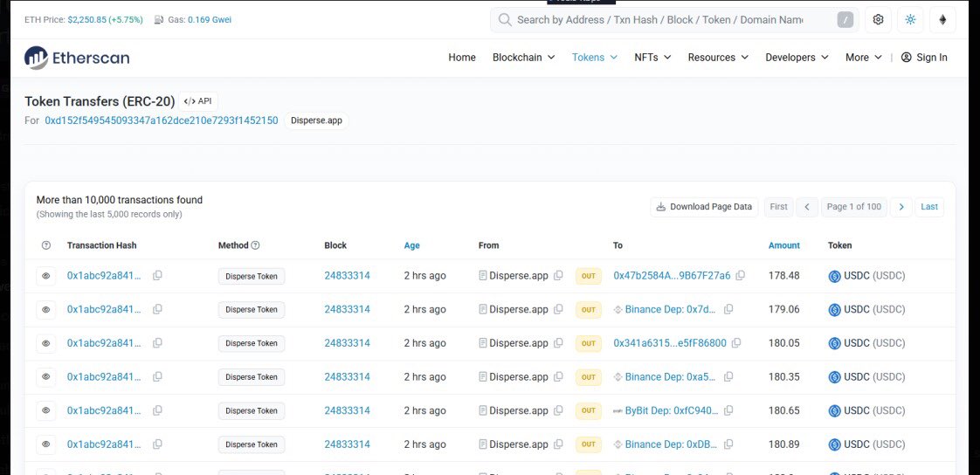Open recipient 0x47b2584A...9B67F27a6
The image size is (980, 475).
672,276
